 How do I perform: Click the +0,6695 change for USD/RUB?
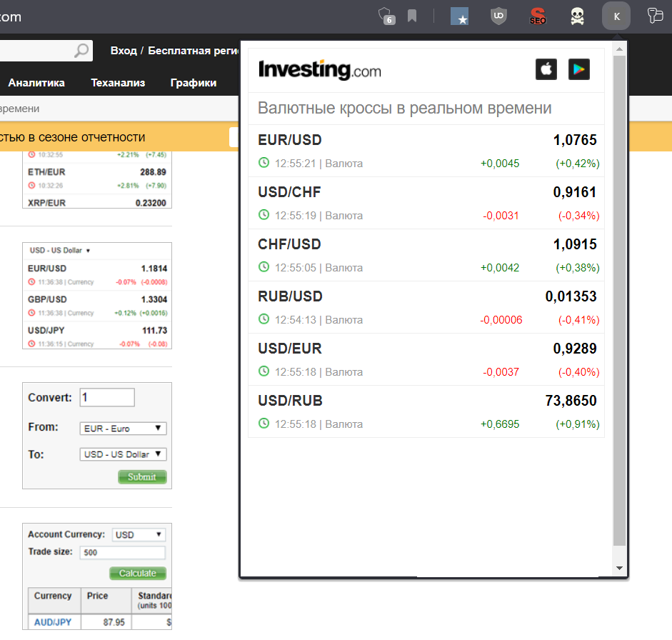(500, 424)
